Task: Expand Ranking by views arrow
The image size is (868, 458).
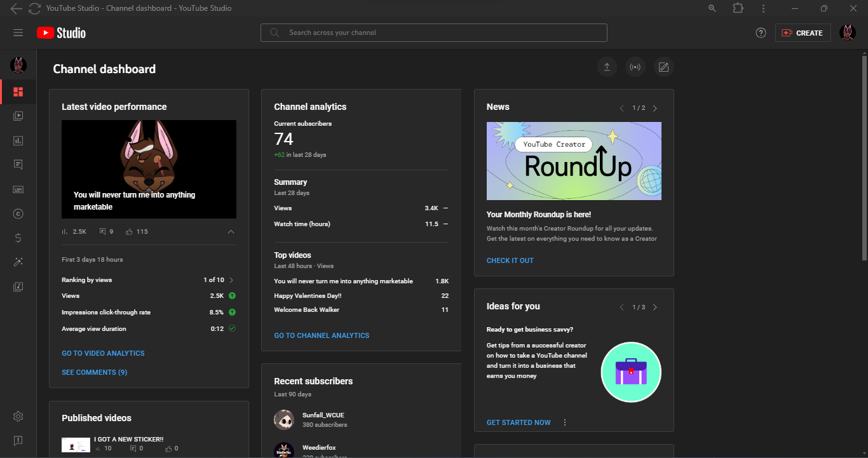Action: [x=231, y=280]
